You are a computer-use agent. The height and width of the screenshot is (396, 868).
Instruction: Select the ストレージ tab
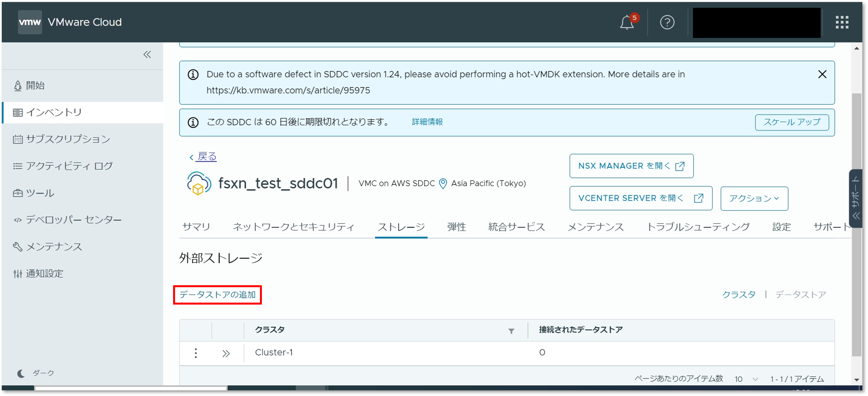[401, 227]
